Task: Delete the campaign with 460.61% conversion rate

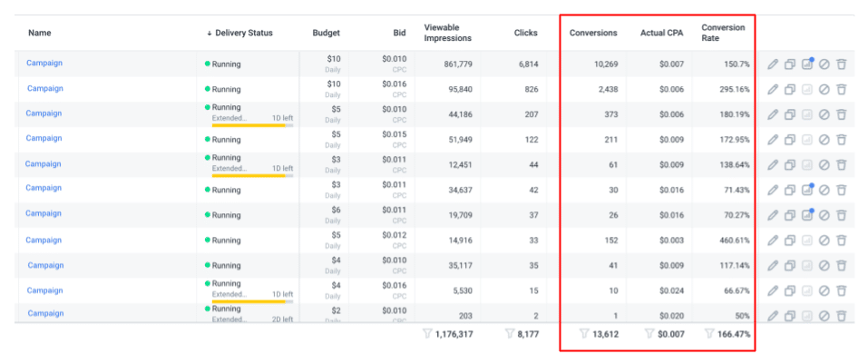Action: pos(842,241)
